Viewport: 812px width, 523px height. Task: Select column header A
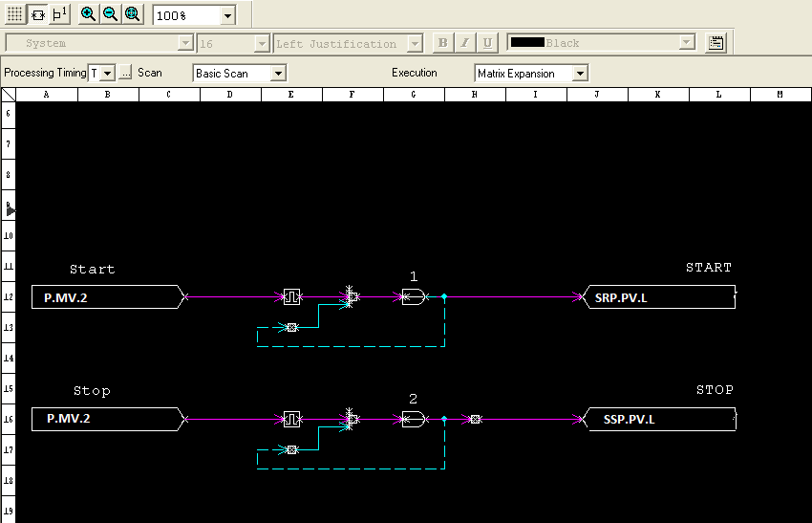(x=47, y=95)
